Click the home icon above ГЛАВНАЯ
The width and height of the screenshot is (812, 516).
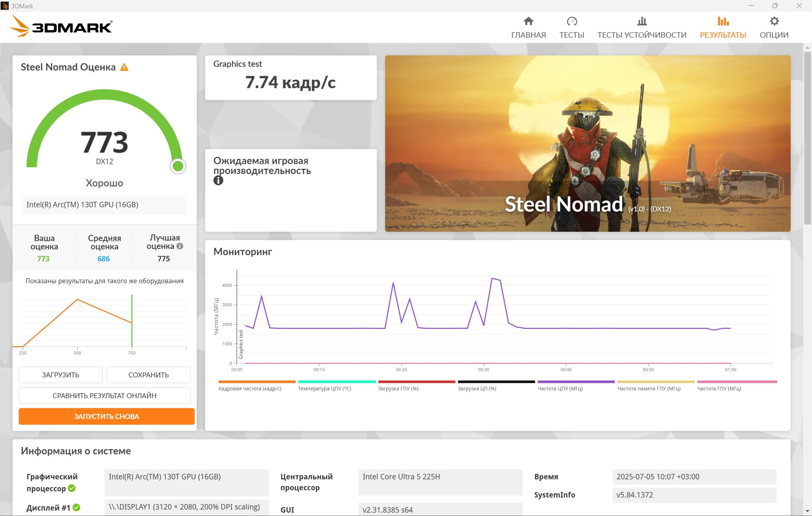[x=528, y=21]
